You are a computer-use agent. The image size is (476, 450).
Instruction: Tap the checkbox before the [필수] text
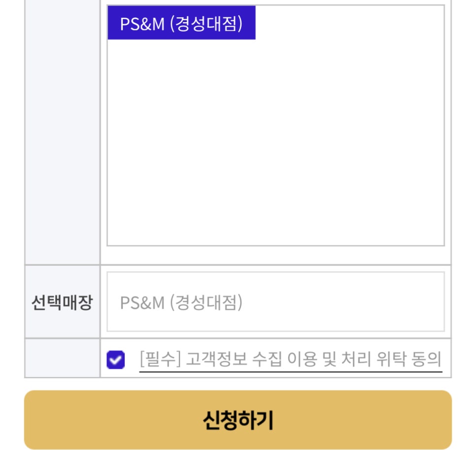pyautogui.click(x=116, y=360)
